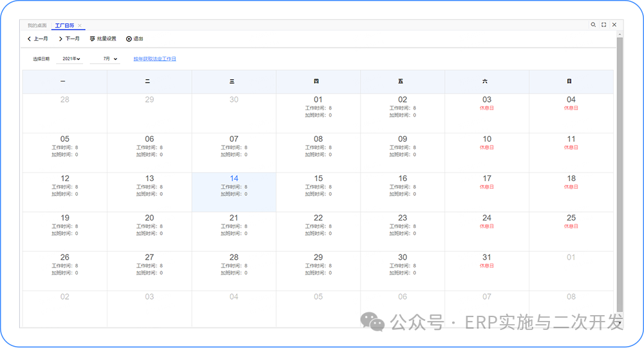Click the rest day cell for 03
The image size is (644, 348).
[487, 113]
